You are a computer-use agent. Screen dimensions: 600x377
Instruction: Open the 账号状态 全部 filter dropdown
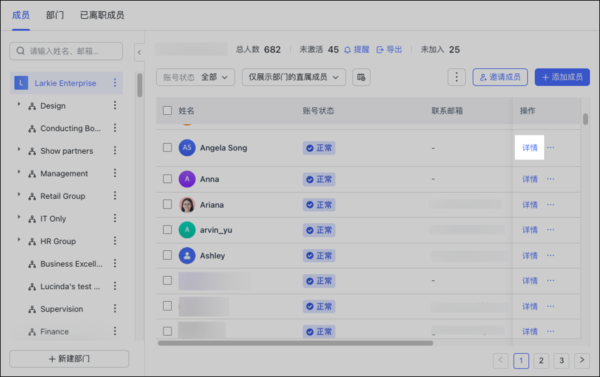(196, 77)
